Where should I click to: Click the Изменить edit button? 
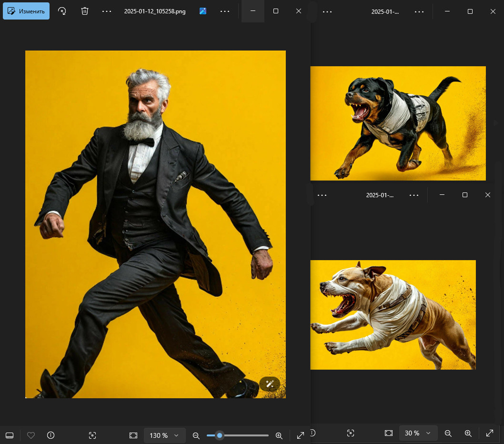pyautogui.click(x=26, y=11)
